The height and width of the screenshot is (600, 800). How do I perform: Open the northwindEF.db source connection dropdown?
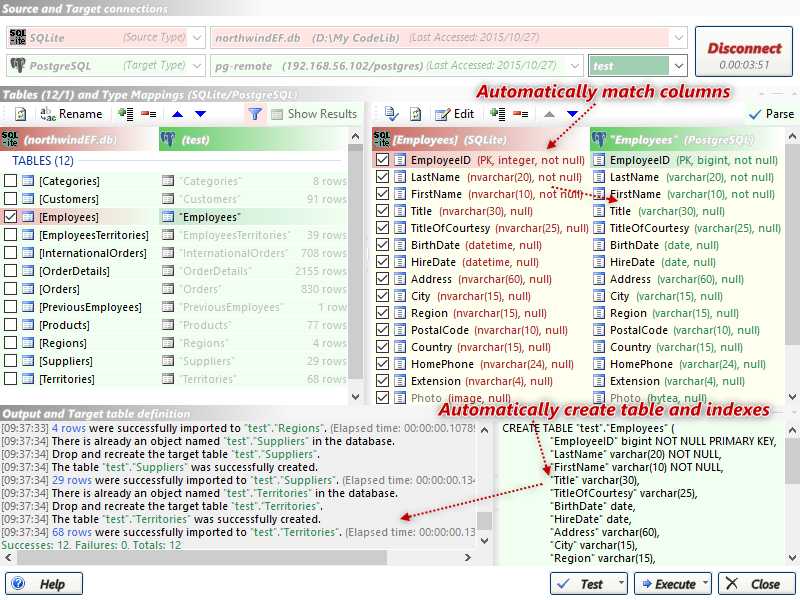pos(678,37)
